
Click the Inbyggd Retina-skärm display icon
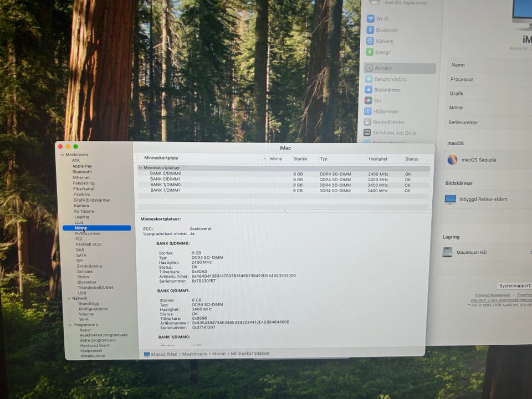tap(450, 199)
